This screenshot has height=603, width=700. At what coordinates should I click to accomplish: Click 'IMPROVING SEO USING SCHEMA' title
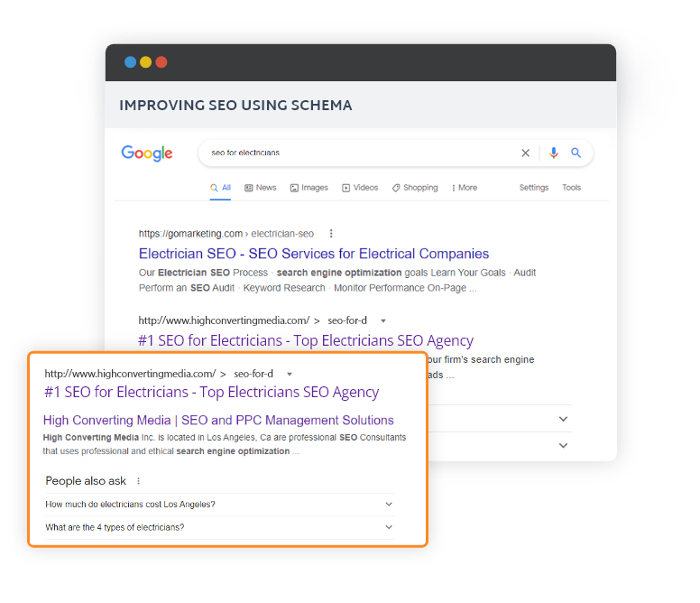click(235, 106)
